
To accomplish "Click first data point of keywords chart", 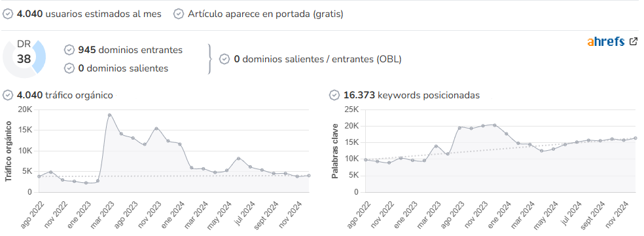I will pyautogui.click(x=366, y=159).
